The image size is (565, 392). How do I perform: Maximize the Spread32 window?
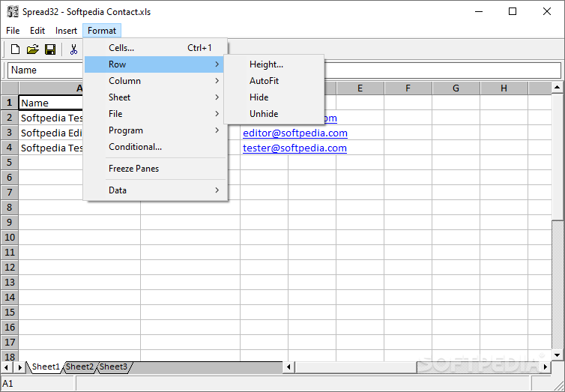[513, 11]
